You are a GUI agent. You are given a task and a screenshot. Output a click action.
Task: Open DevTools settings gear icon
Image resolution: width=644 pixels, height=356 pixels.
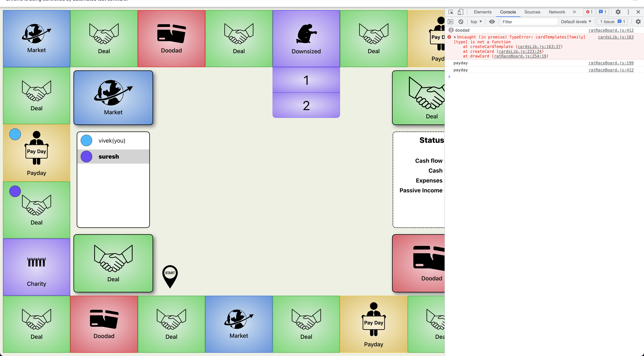click(618, 12)
